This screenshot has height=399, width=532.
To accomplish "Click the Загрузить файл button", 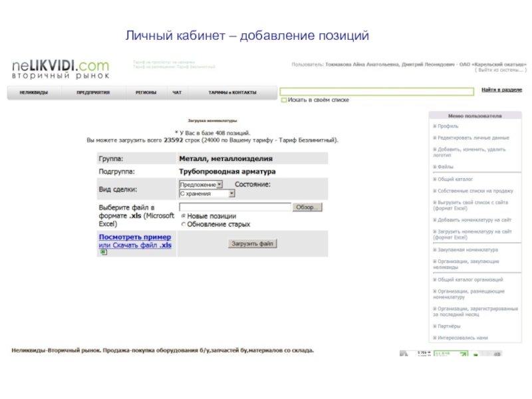I will coord(252,243).
